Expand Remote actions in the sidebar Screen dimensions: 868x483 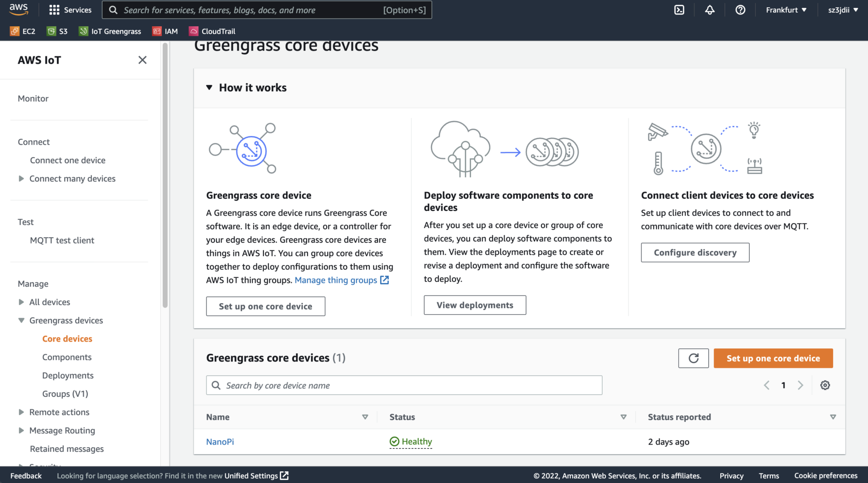coord(20,412)
